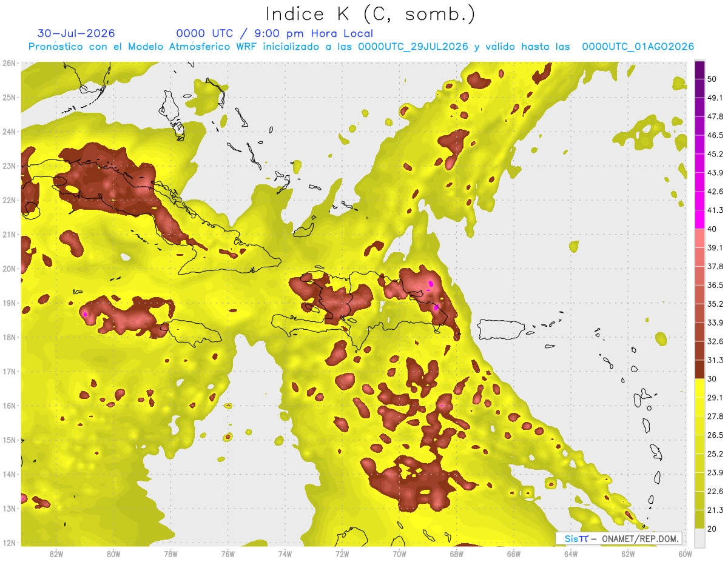Click the "82W" longitude label
728x562 pixels.
tap(56, 554)
